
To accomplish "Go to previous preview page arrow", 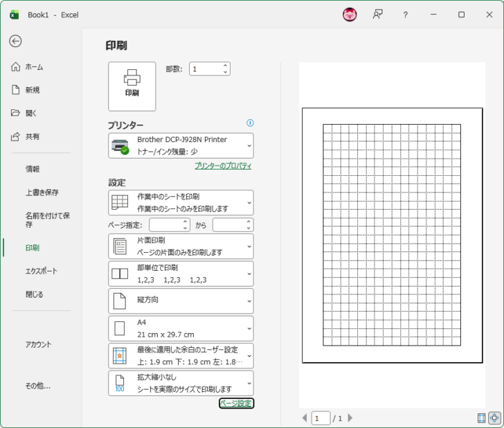I will (305, 418).
